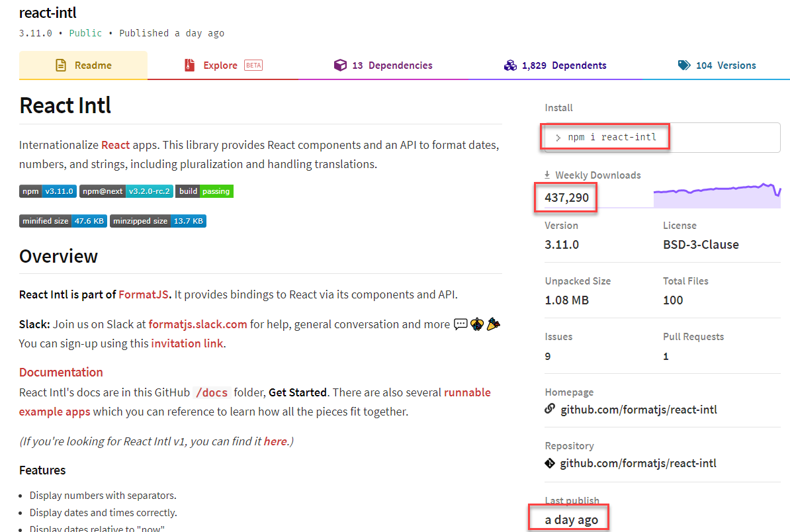790x532 pixels.
Task: Open the FormatJS link
Action: pyautogui.click(x=143, y=294)
